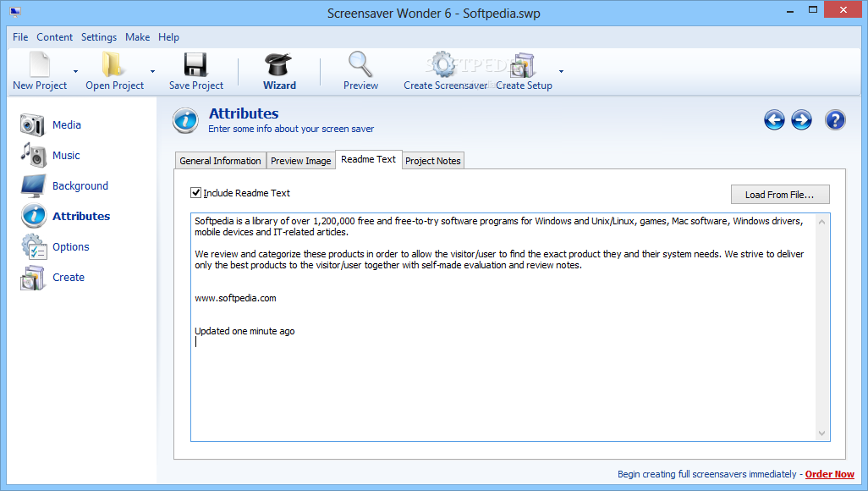Screen dimensions: 868x491
Task: Select the Options checklist icon in sidebar
Action: 35,246
